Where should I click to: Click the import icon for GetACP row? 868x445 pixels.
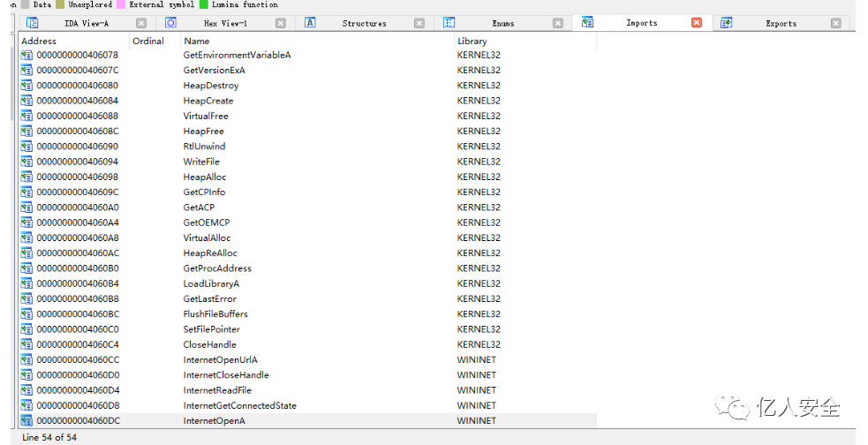click(x=26, y=207)
